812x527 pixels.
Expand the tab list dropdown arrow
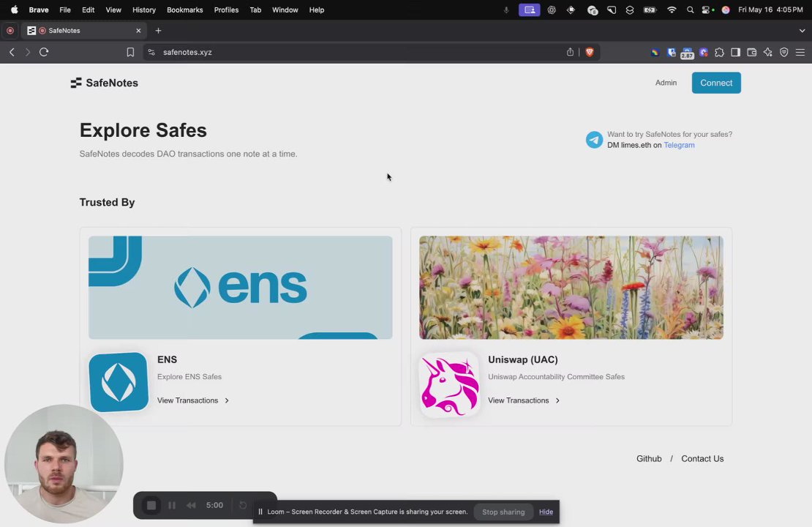coord(802,31)
